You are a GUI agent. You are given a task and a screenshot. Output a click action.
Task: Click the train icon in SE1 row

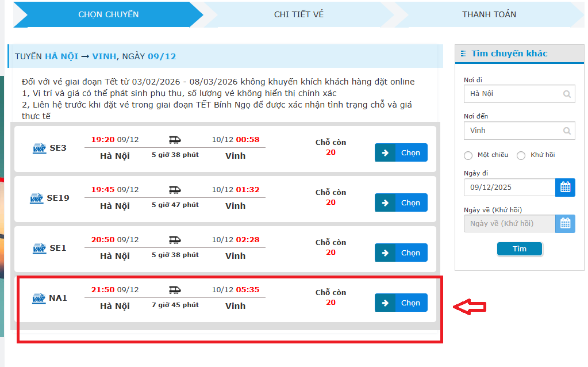coord(175,240)
